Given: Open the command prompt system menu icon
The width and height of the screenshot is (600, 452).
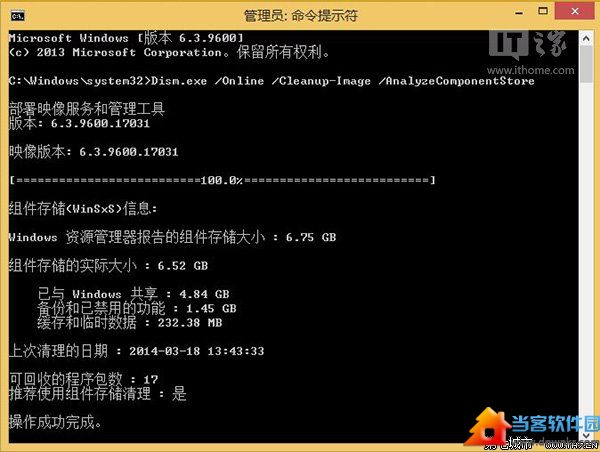Looking at the screenshot, I should tap(18, 16).
